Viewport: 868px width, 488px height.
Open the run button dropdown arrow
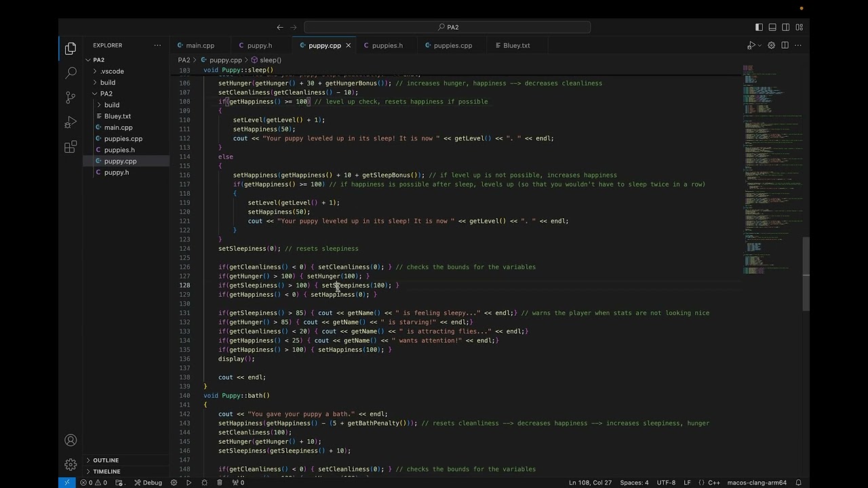tap(759, 45)
